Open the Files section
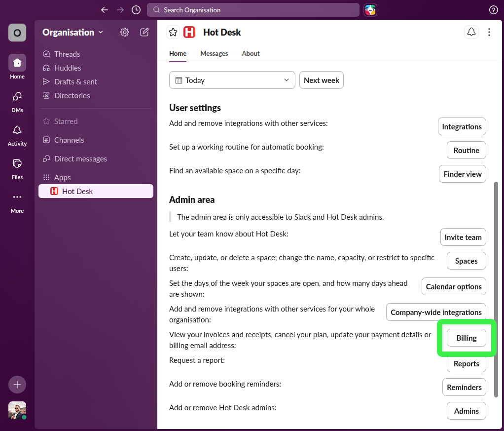The image size is (504, 431). pyautogui.click(x=17, y=167)
